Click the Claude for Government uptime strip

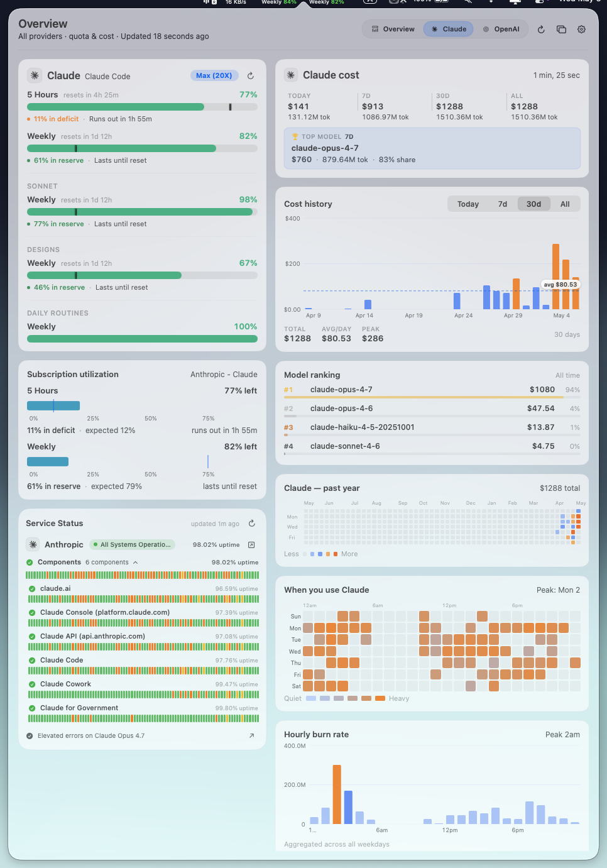coord(143,718)
